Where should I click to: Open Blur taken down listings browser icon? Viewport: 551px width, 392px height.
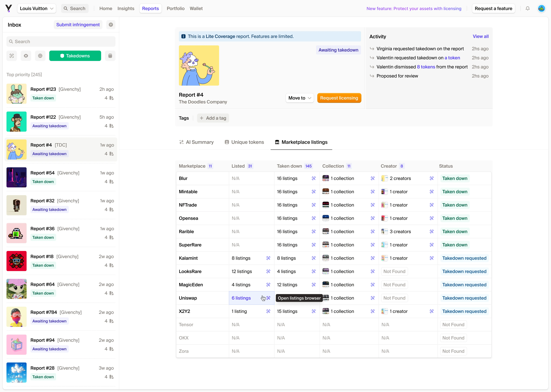tap(314, 178)
